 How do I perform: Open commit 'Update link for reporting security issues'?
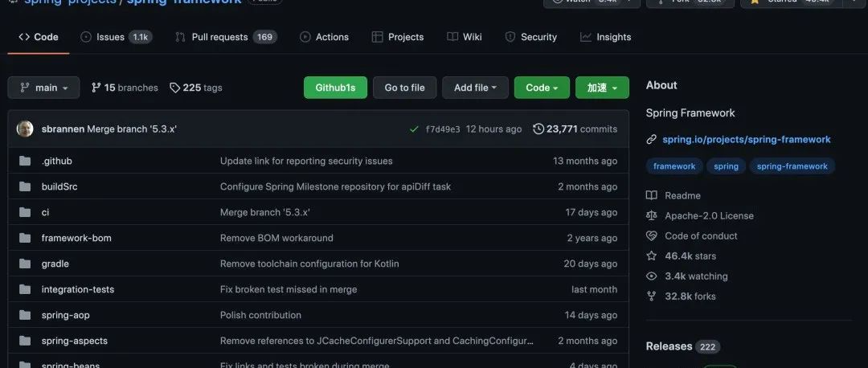coord(306,161)
